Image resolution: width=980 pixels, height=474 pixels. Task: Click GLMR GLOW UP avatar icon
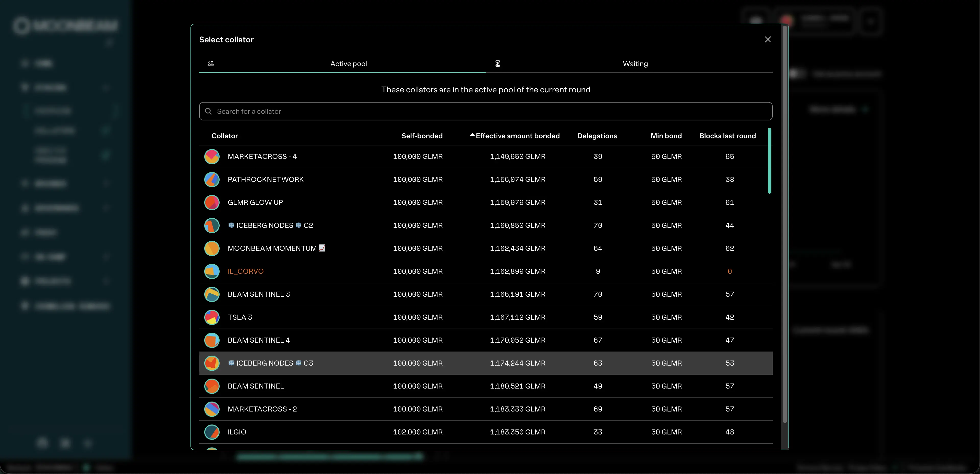212,203
